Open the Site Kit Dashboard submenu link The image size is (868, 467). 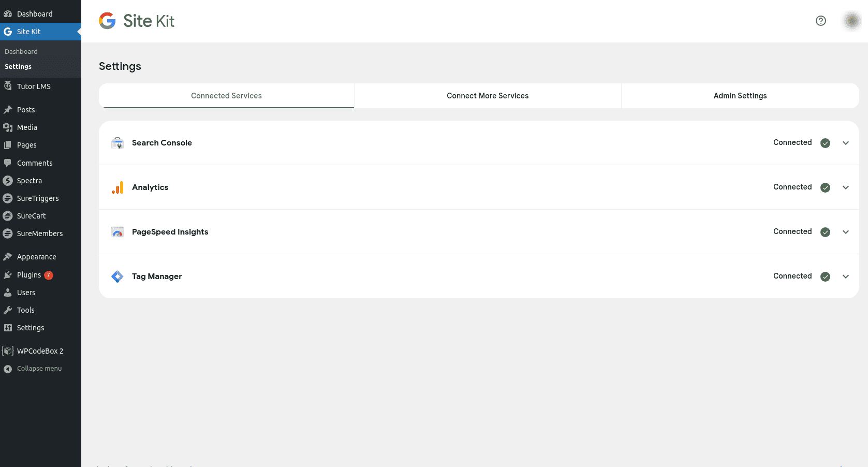pyautogui.click(x=21, y=51)
